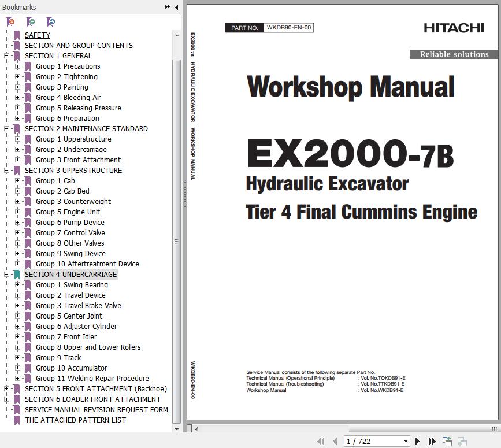Go to the previous page

pos(335,441)
